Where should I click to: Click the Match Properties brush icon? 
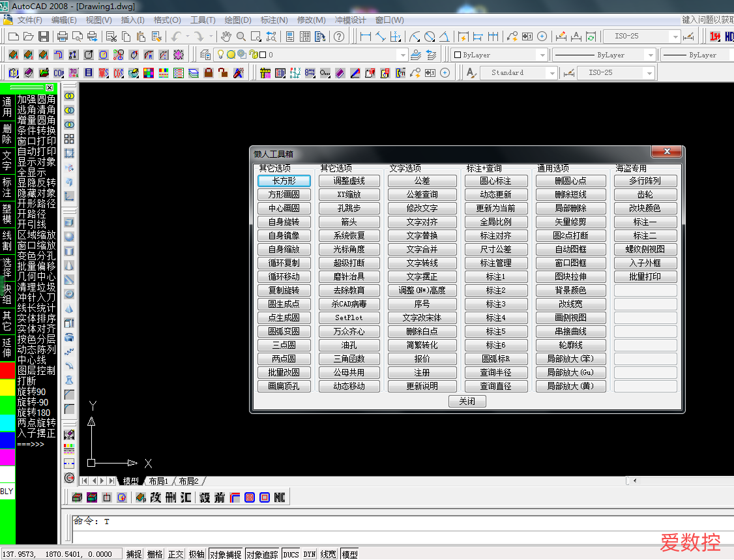point(156,37)
